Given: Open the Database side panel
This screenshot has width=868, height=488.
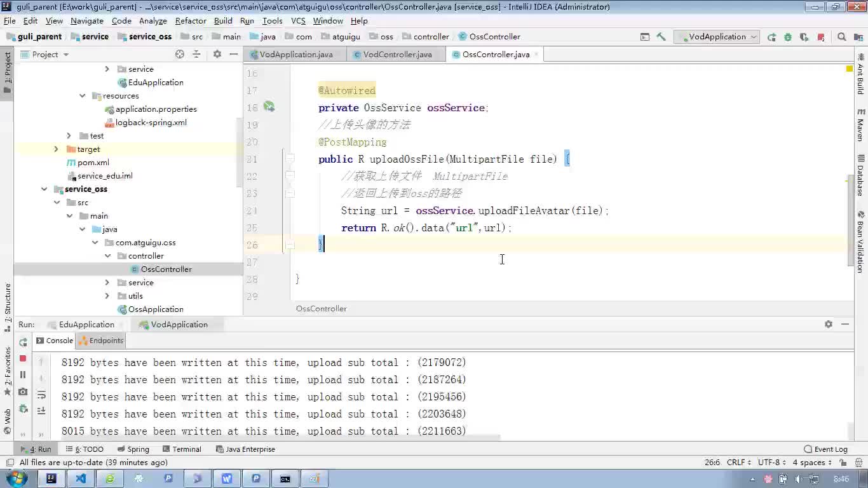Looking at the screenshot, I should pos(861,176).
